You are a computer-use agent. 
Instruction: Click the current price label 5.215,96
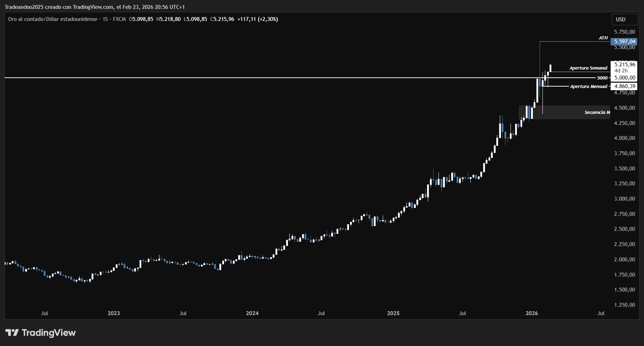(624, 65)
